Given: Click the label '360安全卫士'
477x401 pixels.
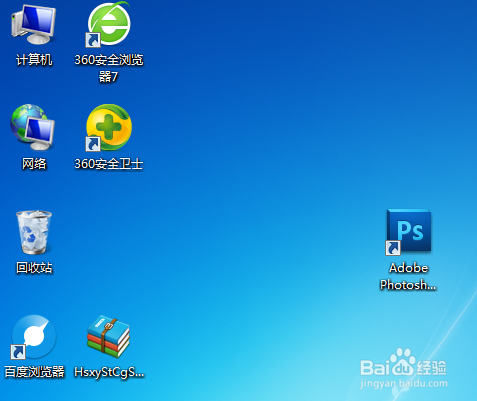Looking at the screenshot, I should point(109,164).
